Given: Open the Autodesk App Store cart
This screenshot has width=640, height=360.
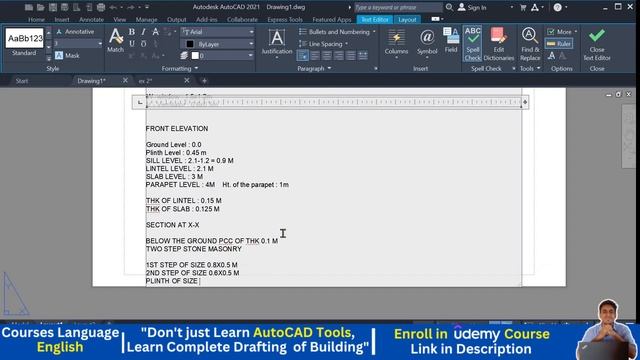Looking at the screenshot, I should (523, 7).
